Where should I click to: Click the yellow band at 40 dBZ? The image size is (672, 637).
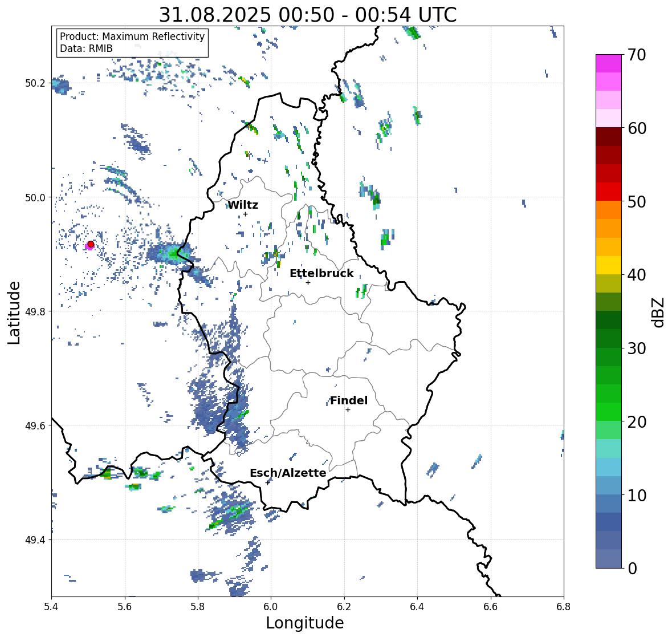tap(609, 265)
